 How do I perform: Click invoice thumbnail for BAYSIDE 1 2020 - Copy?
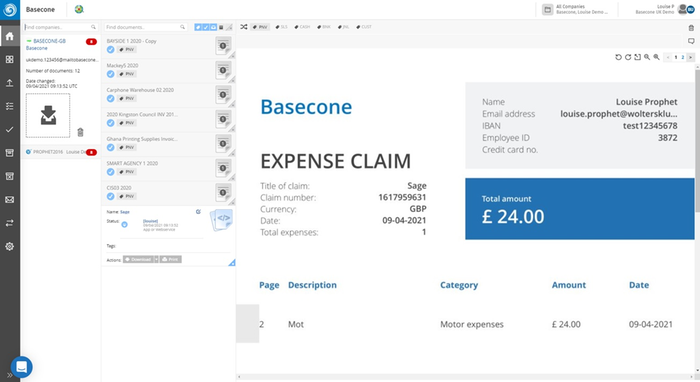(x=223, y=46)
